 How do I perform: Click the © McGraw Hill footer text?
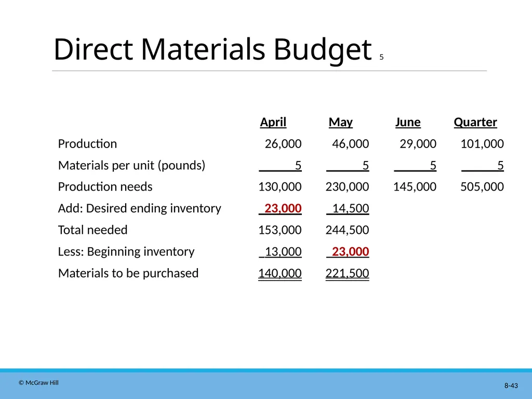38,383
